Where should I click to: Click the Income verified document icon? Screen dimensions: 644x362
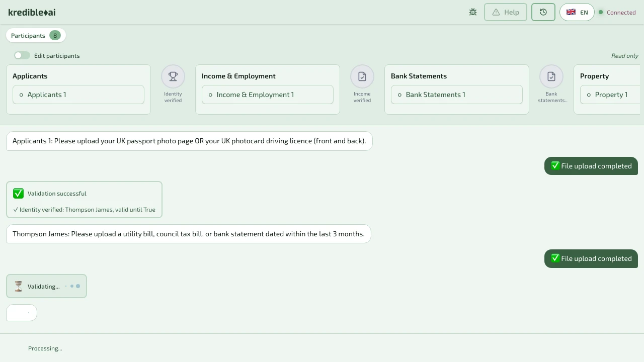(362, 76)
